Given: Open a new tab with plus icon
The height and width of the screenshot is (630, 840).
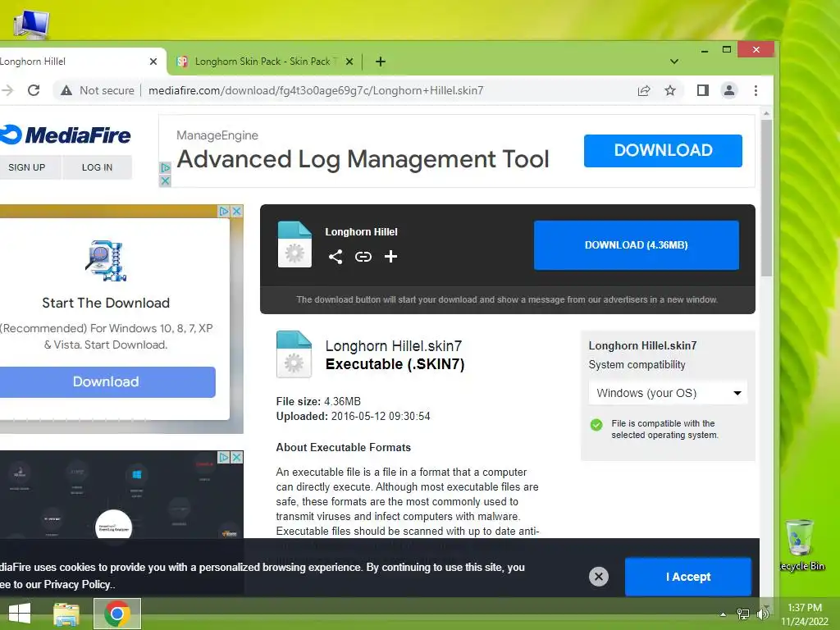Looking at the screenshot, I should [x=381, y=62].
